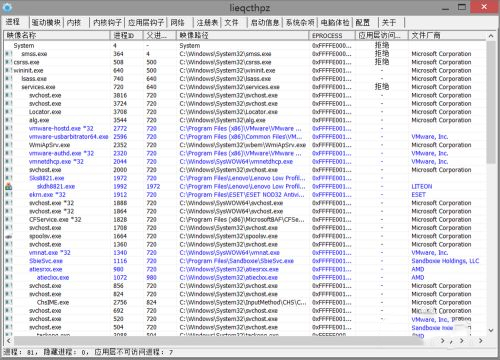Click the horizontal scrollbar left arrow
The width and height of the screenshot is (500, 360).
tap(9, 341)
